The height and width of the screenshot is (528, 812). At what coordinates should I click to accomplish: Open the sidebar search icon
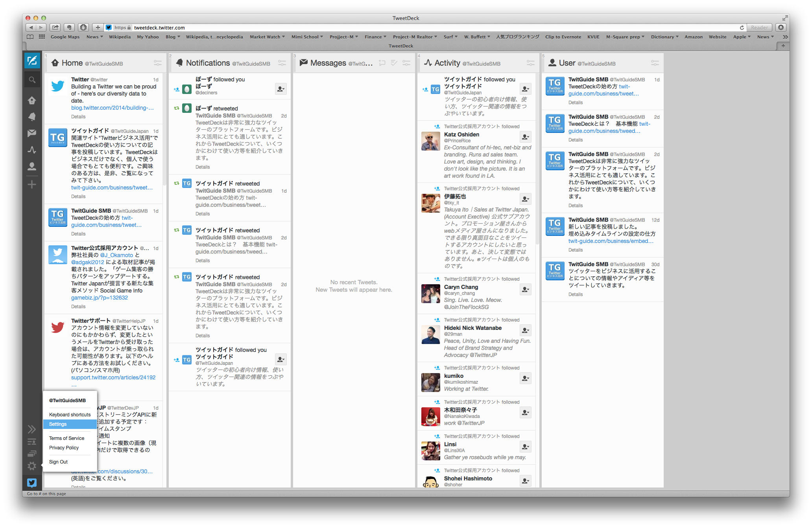pyautogui.click(x=32, y=80)
